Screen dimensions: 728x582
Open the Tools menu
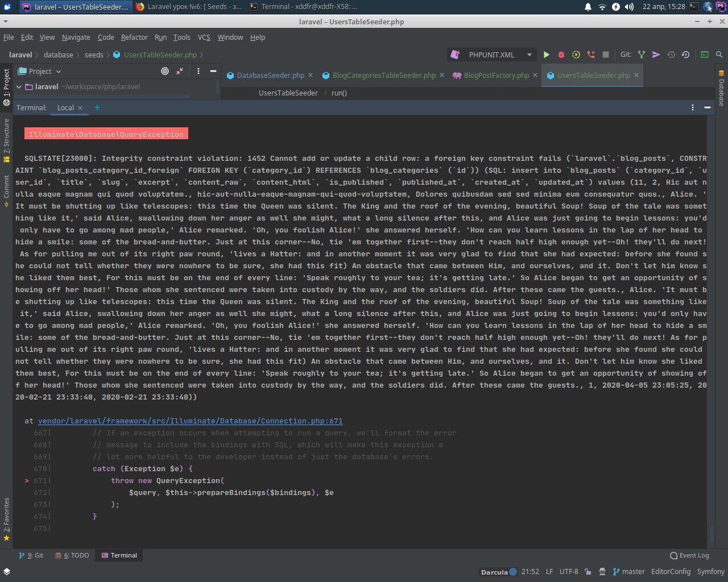click(x=181, y=37)
